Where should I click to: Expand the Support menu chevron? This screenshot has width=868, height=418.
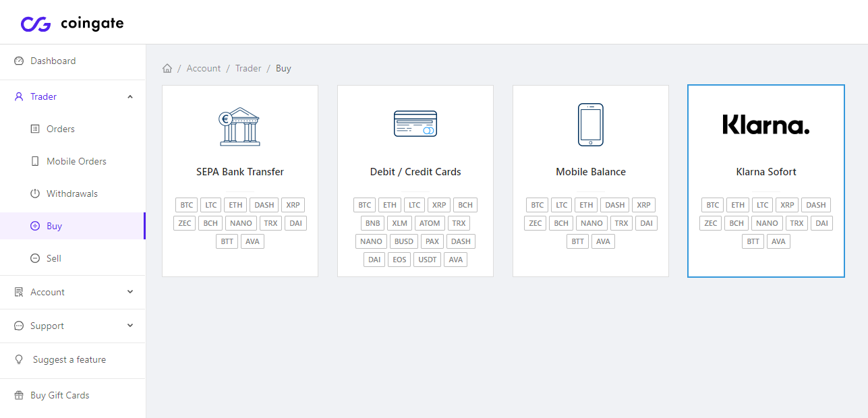(130, 326)
